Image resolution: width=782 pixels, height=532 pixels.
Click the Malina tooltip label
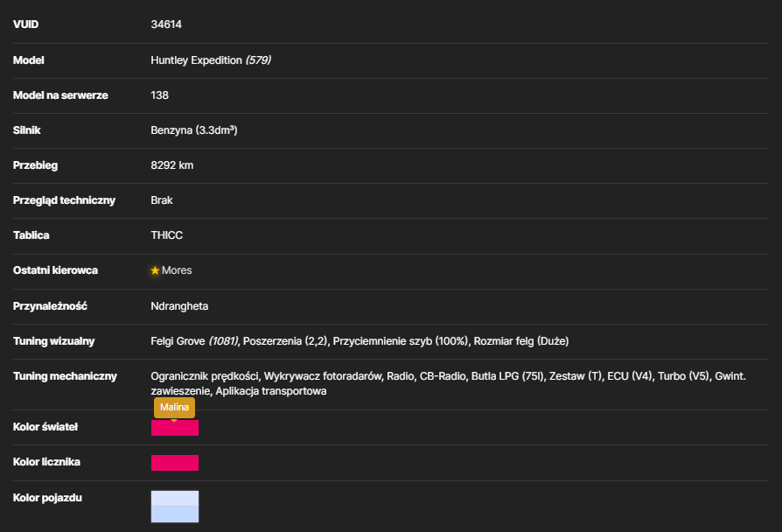coord(175,407)
